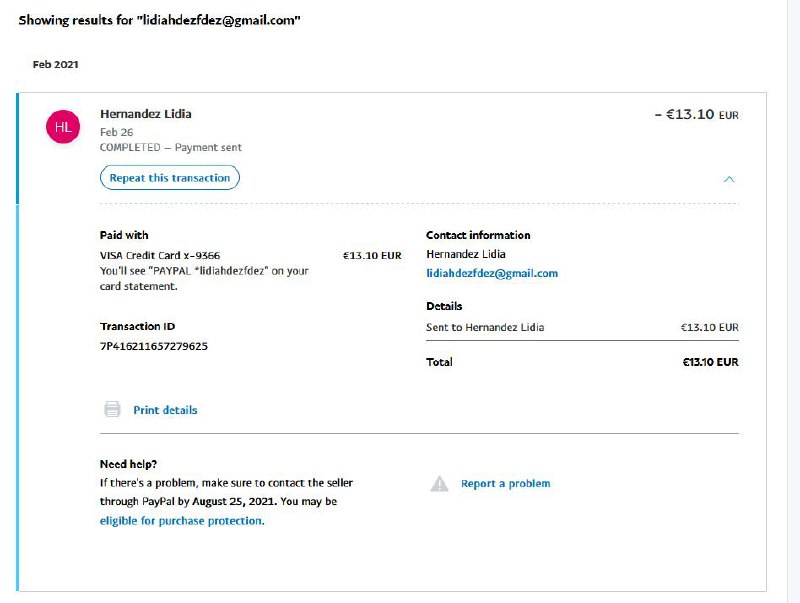Open the lidiahdezfdez@gmail.com email link
This screenshot has width=800, height=603.
(491, 273)
